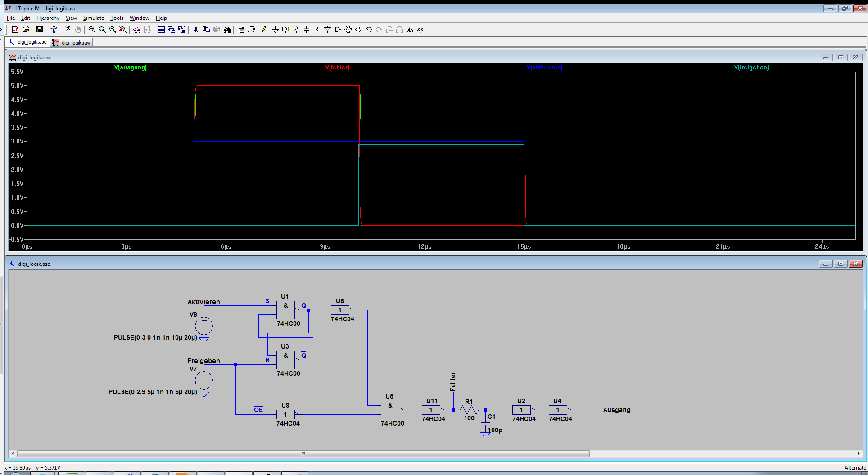868x475 pixels.
Task: Open the Tools menu
Action: click(x=117, y=18)
